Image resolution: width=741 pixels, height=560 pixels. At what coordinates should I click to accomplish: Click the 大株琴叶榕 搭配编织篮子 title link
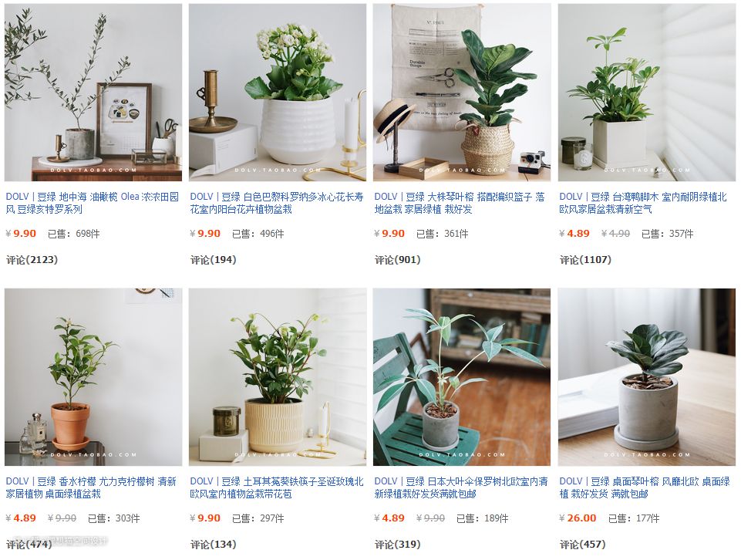[x=460, y=203]
